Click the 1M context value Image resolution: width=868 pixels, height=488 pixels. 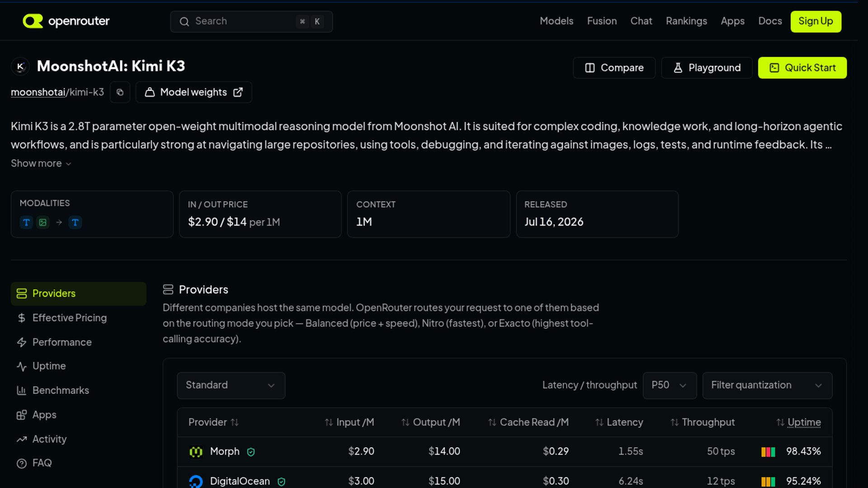click(x=364, y=222)
